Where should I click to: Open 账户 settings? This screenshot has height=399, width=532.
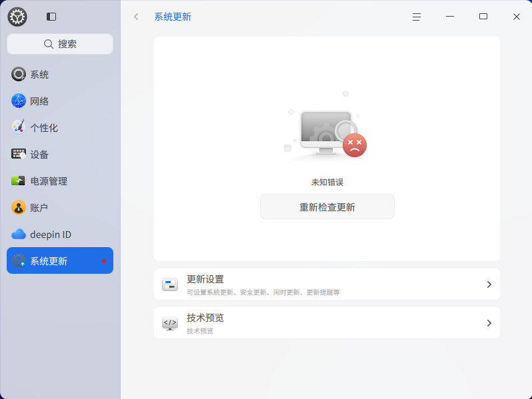(x=60, y=208)
